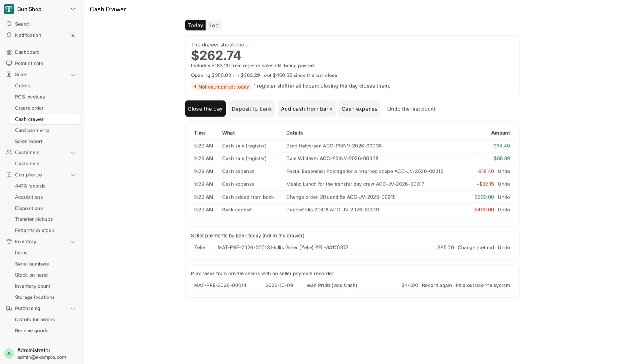Click the Notification bell icon

click(x=9, y=35)
